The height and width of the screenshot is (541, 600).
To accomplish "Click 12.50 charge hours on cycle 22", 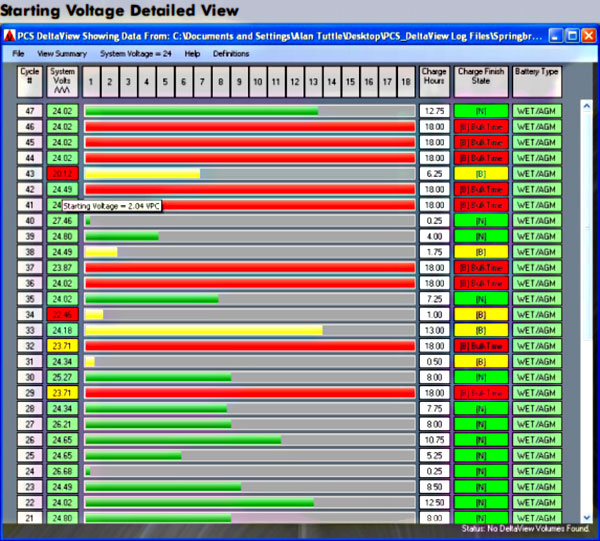I will (x=434, y=502).
